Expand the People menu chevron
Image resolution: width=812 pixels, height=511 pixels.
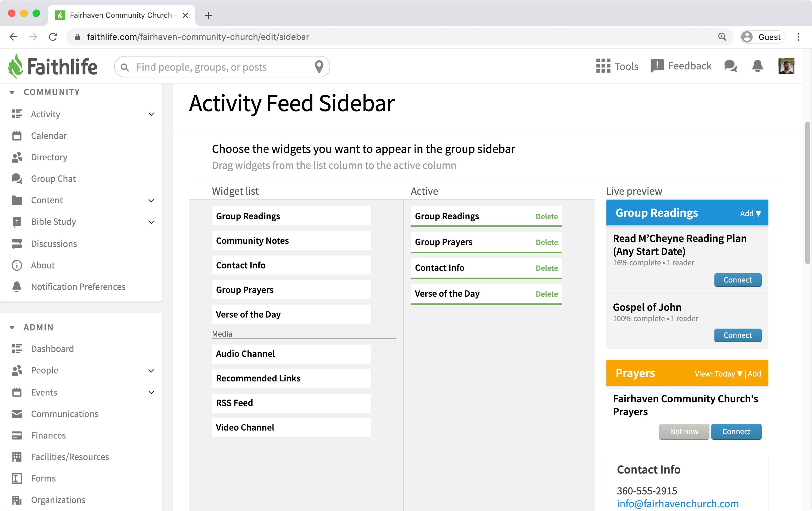(151, 371)
